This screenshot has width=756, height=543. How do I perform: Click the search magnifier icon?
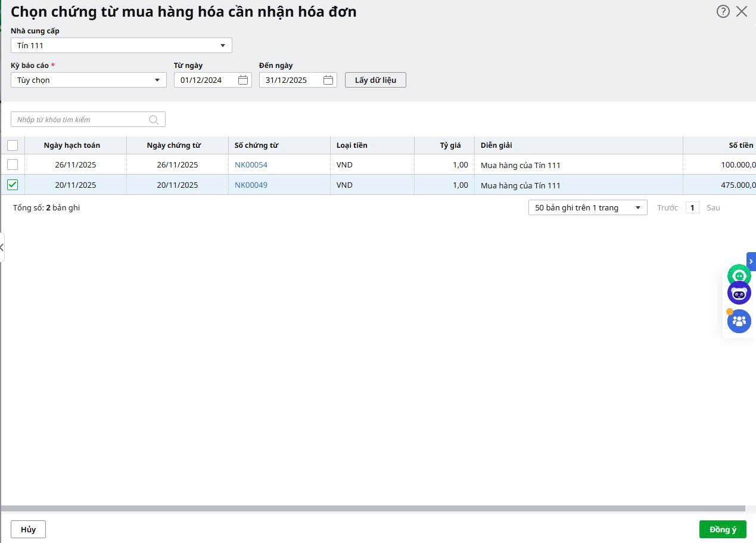click(154, 120)
